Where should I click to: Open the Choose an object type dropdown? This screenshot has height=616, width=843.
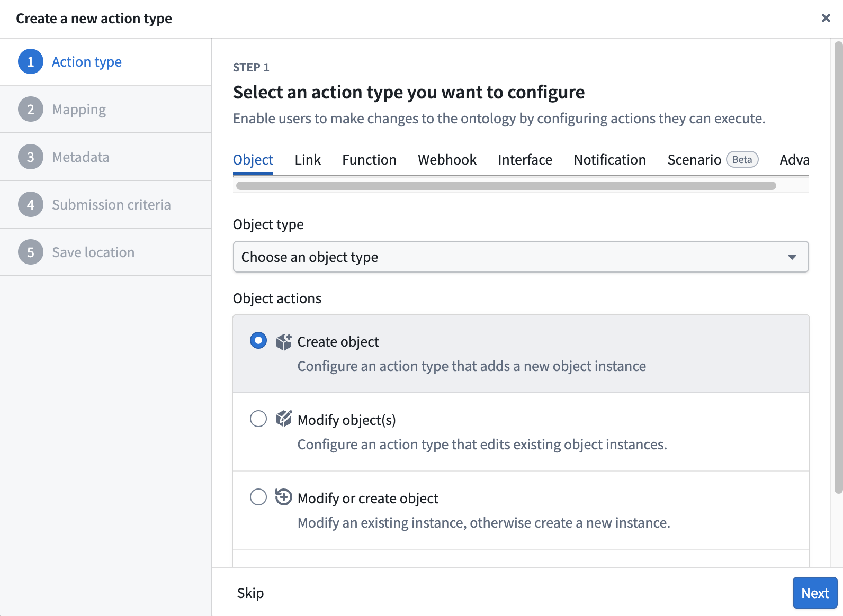click(x=521, y=257)
